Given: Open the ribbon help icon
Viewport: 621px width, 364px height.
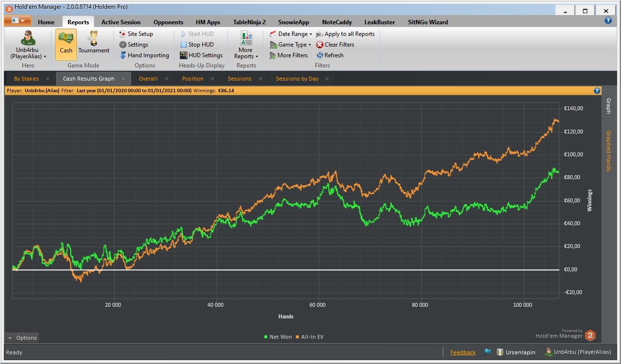Looking at the screenshot, I should pos(608,20).
